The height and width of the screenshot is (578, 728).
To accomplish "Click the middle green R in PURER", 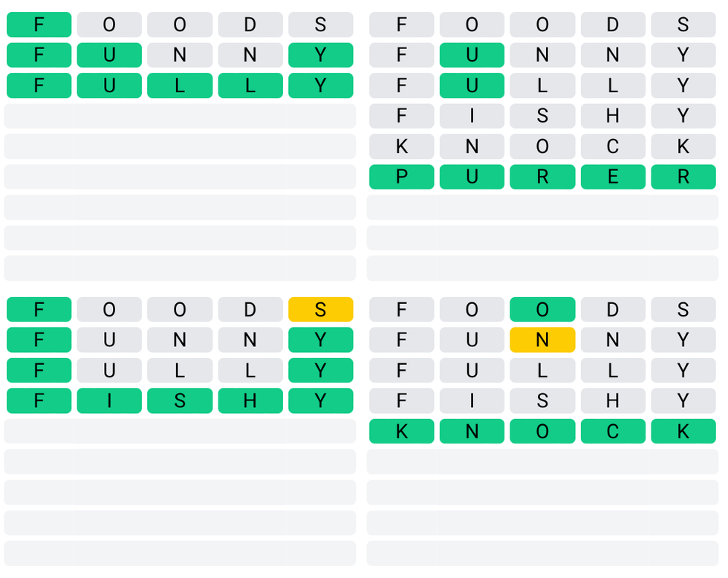I will [542, 177].
